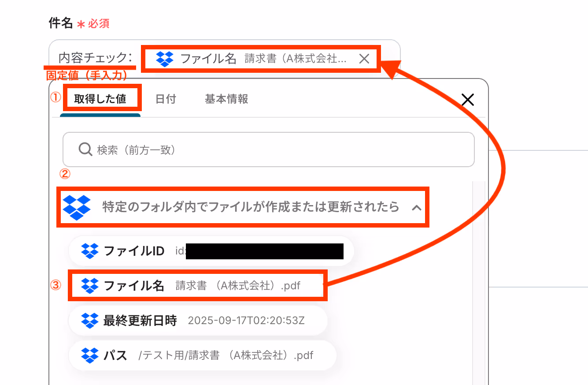Click the Dropbox icon in the subject chip
The height and width of the screenshot is (385, 588).
165,59
